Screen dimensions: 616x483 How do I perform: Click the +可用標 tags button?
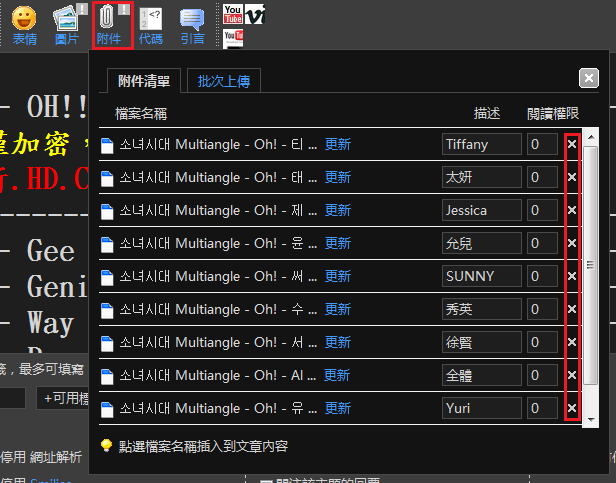[65, 398]
